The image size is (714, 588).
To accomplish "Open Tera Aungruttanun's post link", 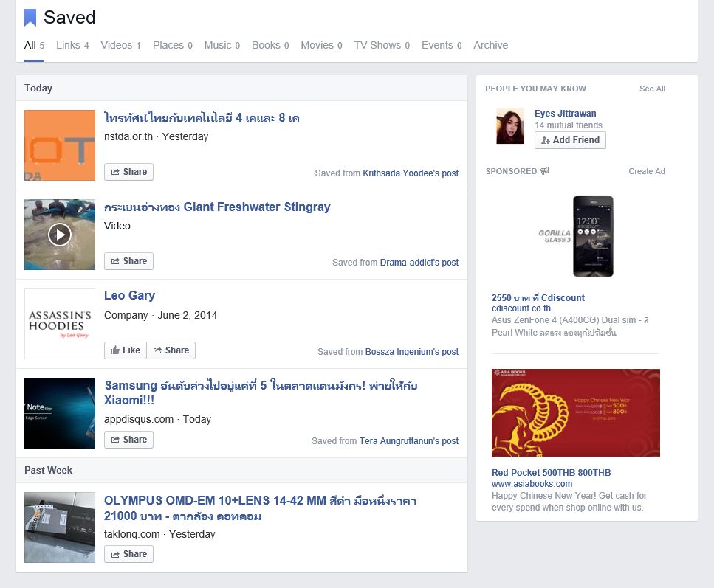I will pyautogui.click(x=408, y=440).
